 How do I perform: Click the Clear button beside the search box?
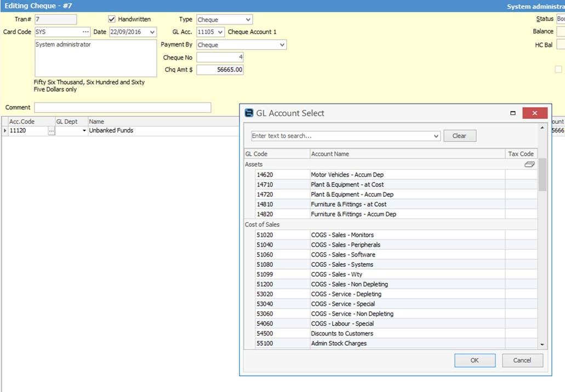459,136
